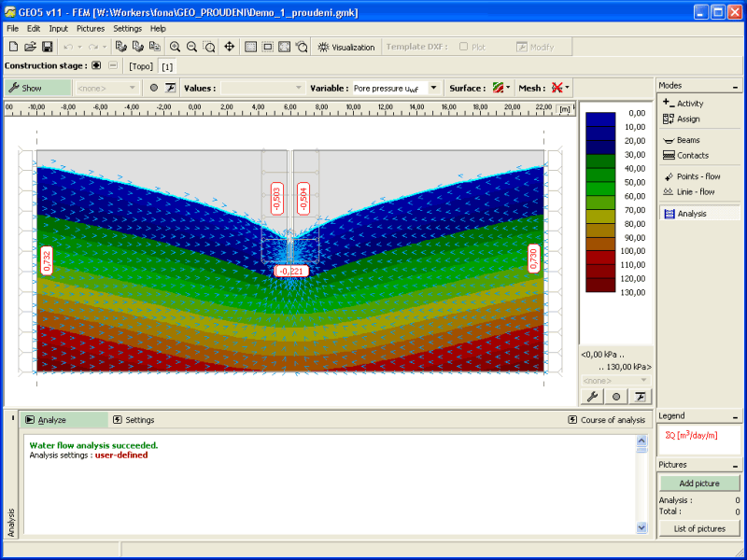Viewport: 747px width, 560px height.
Task: Create a new file from toolbar
Action: pyautogui.click(x=14, y=47)
